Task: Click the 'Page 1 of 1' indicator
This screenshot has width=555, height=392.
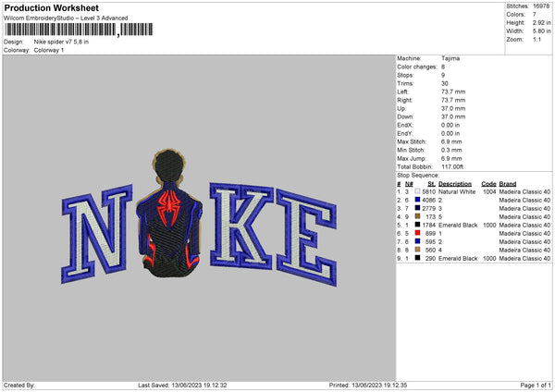Action: (x=536, y=386)
